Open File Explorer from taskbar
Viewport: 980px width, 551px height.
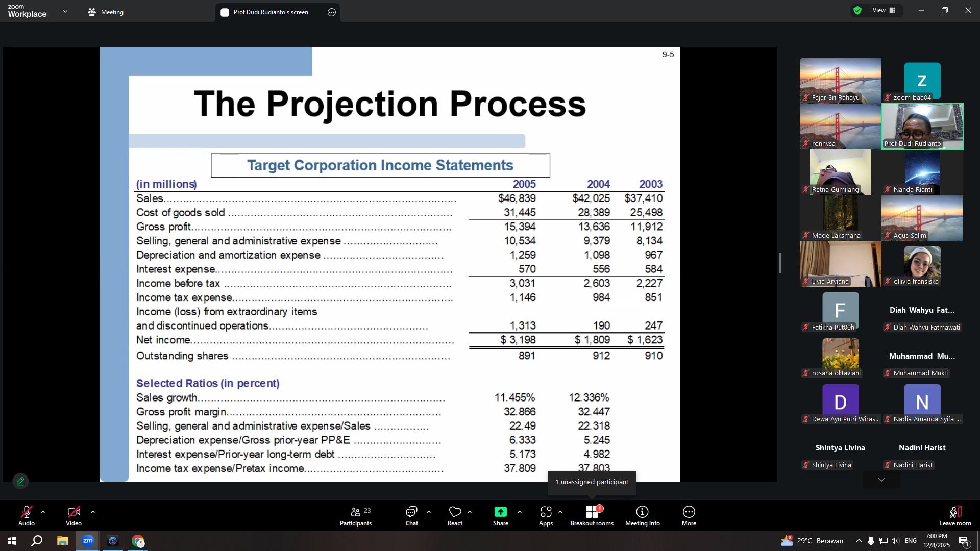pos(62,541)
